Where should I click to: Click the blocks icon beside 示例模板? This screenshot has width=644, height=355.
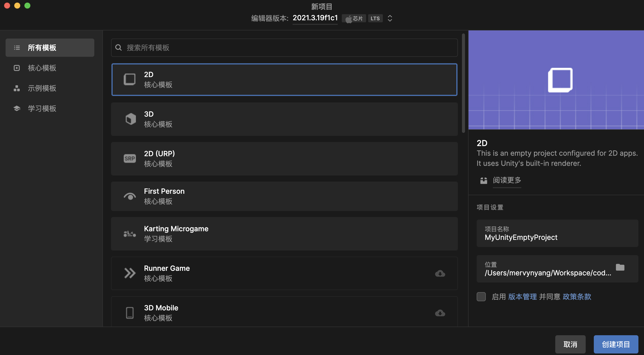click(17, 88)
